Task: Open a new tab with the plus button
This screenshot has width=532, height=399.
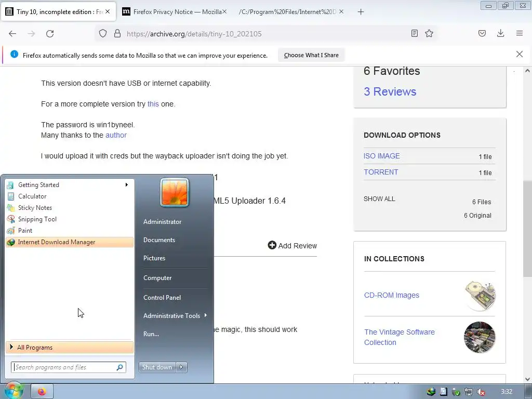Action: point(361,12)
